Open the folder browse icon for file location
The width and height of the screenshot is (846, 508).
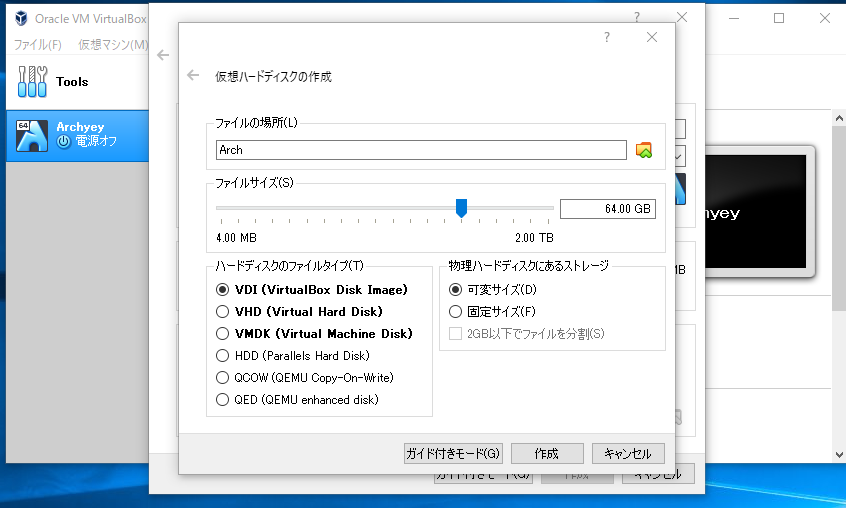click(644, 150)
